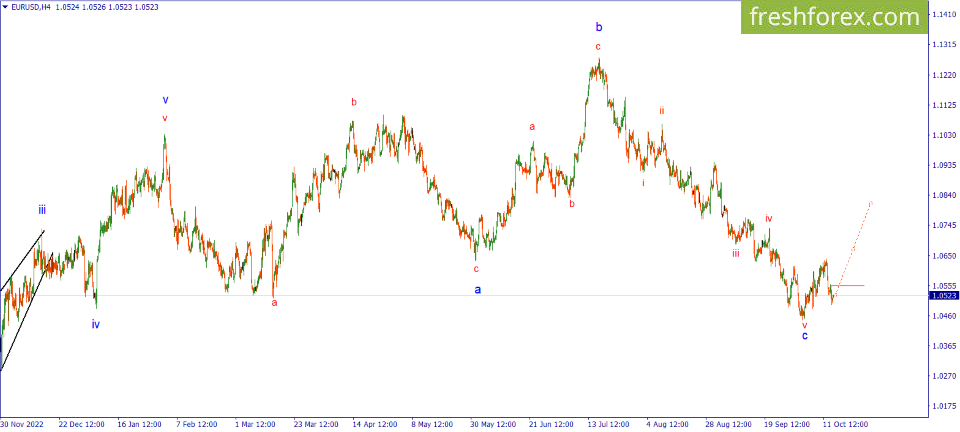Click the 1.0175 price level on the axis

[x=942, y=406]
